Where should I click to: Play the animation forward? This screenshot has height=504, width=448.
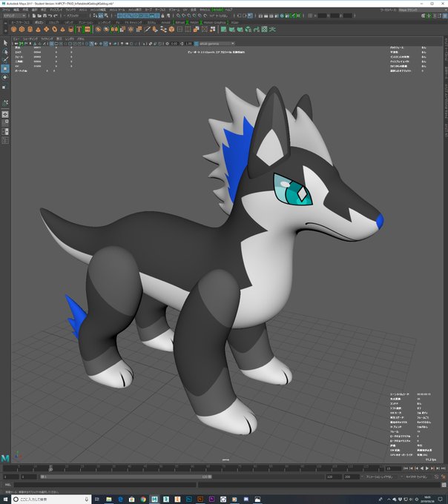click(x=427, y=468)
